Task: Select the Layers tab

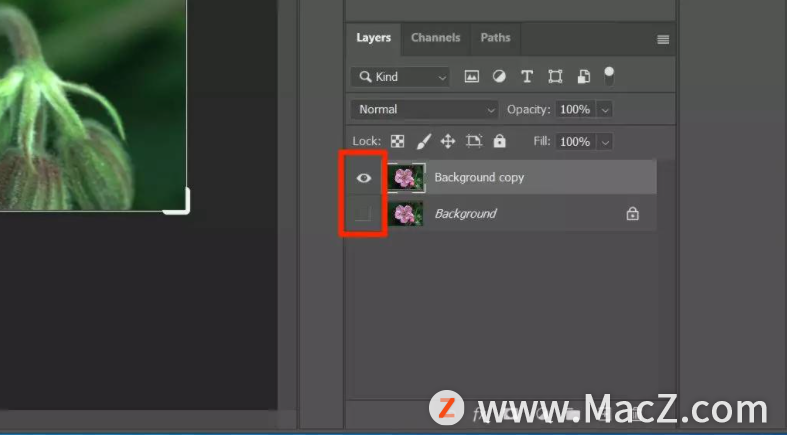Action: pyautogui.click(x=373, y=38)
